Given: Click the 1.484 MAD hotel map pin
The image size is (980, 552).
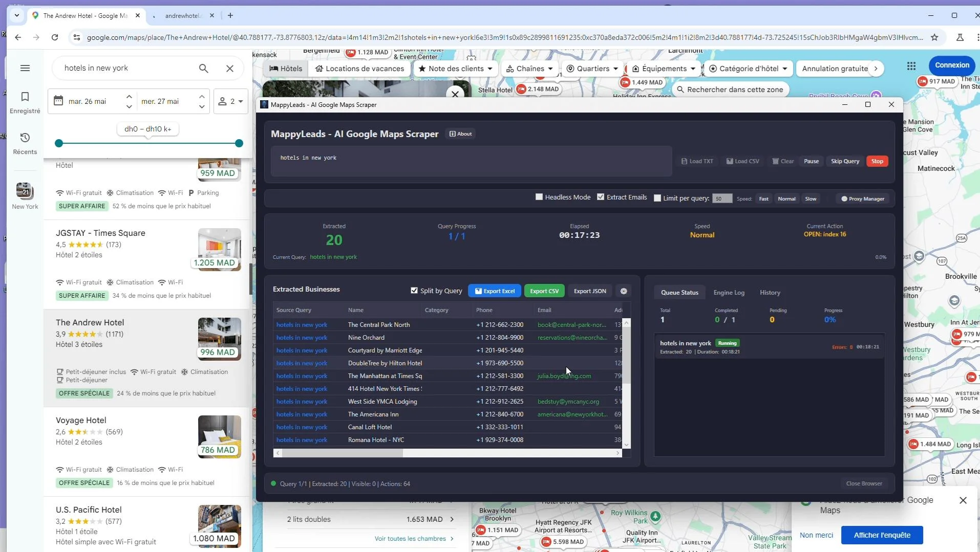Looking at the screenshot, I should pyautogui.click(x=930, y=444).
